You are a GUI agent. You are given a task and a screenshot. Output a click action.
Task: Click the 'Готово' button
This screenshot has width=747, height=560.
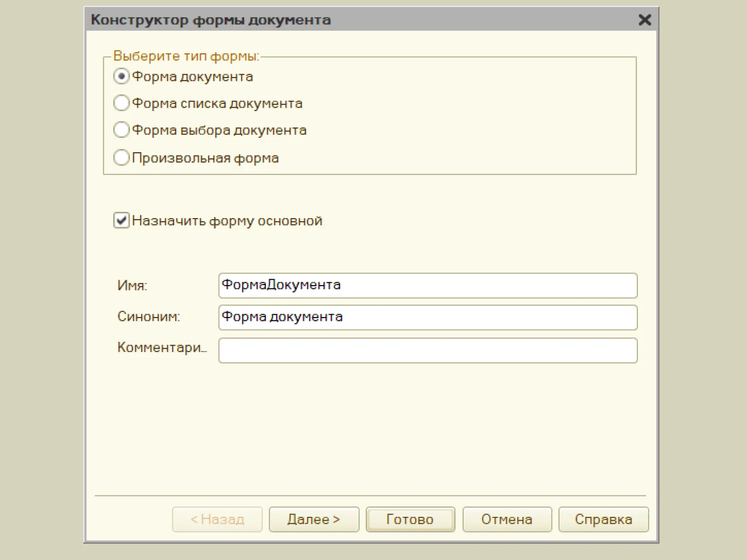410,519
